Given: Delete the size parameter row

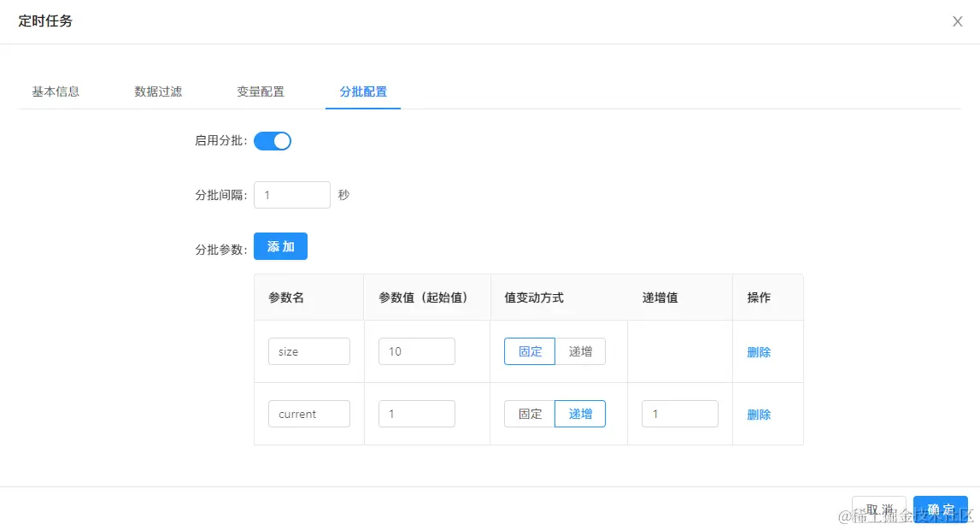Looking at the screenshot, I should pos(759,352).
